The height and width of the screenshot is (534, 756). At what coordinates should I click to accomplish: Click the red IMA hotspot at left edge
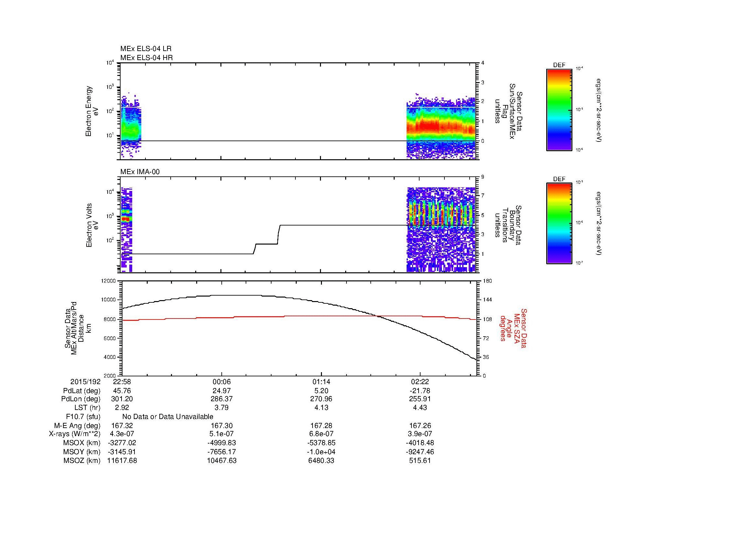[x=126, y=218]
